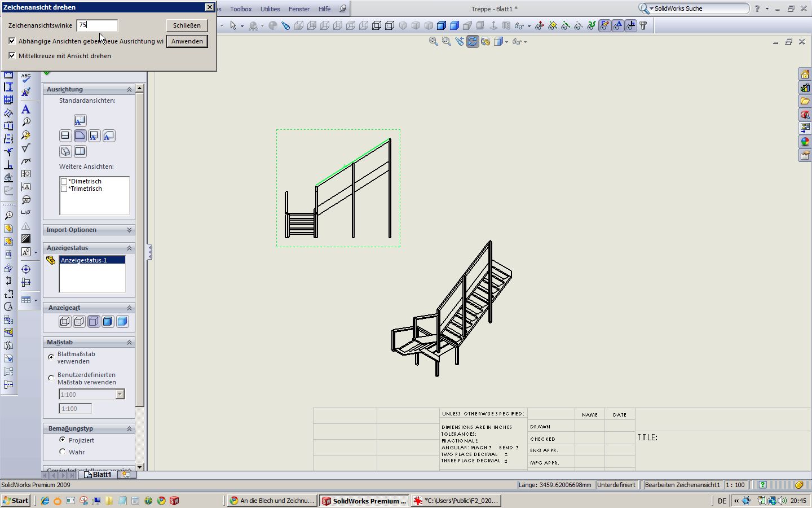Open the Toolbox menu
Image resolution: width=812 pixels, height=508 pixels.
coord(241,9)
